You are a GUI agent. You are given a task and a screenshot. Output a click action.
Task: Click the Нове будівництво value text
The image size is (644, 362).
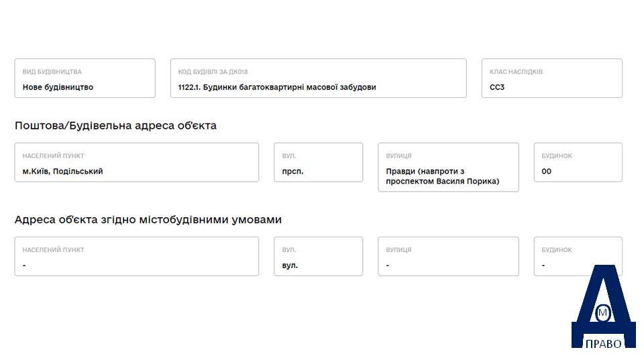pos(58,87)
